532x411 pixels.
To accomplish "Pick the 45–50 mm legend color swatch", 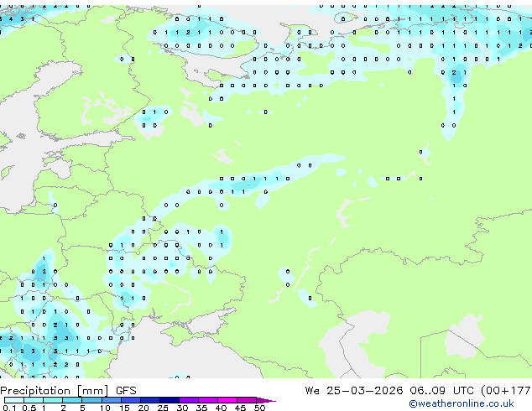I will click(x=247, y=400).
